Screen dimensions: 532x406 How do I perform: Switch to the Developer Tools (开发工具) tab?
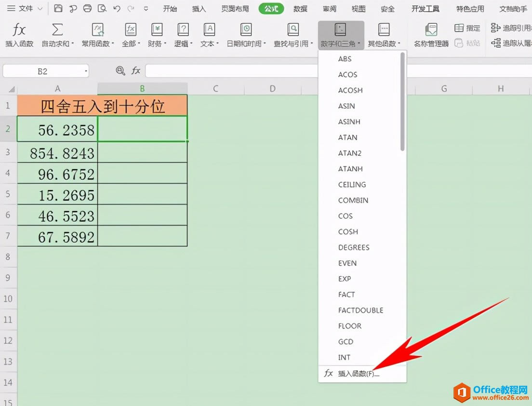coord(425,9)
